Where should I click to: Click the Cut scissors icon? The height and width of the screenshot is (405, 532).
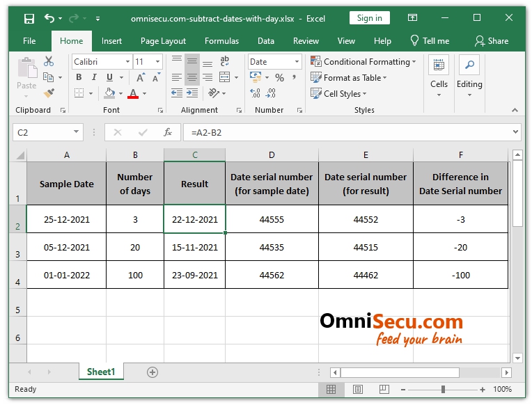49,61
